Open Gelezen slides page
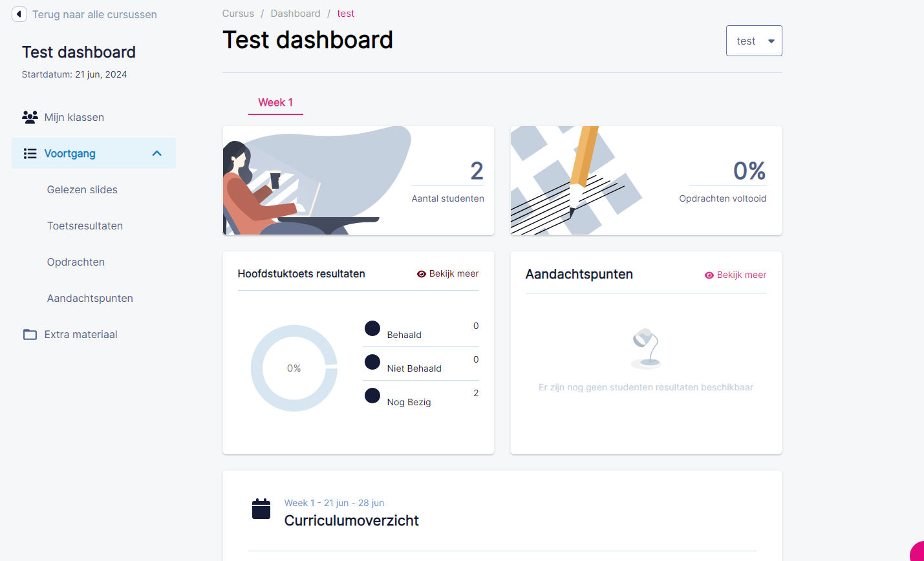924x561 pixels. tap(82, 189)
